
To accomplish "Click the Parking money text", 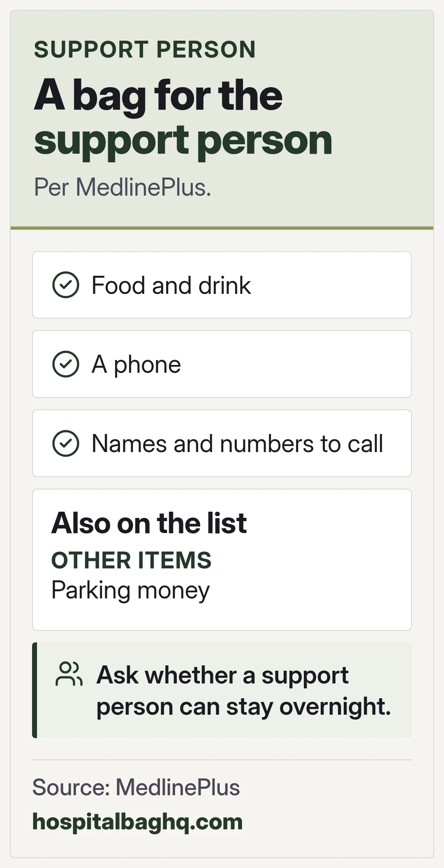I will pos(130,591).
